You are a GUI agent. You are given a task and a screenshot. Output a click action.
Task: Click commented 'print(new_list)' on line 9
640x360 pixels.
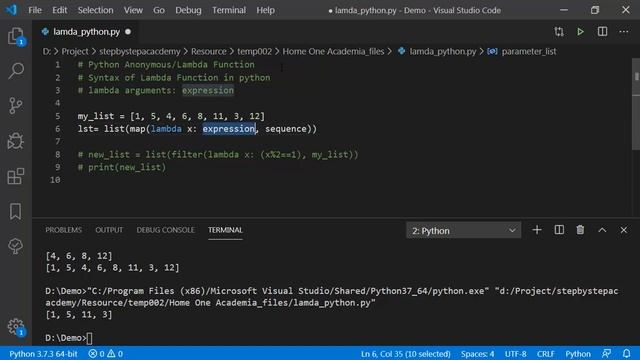click(127, 167)
